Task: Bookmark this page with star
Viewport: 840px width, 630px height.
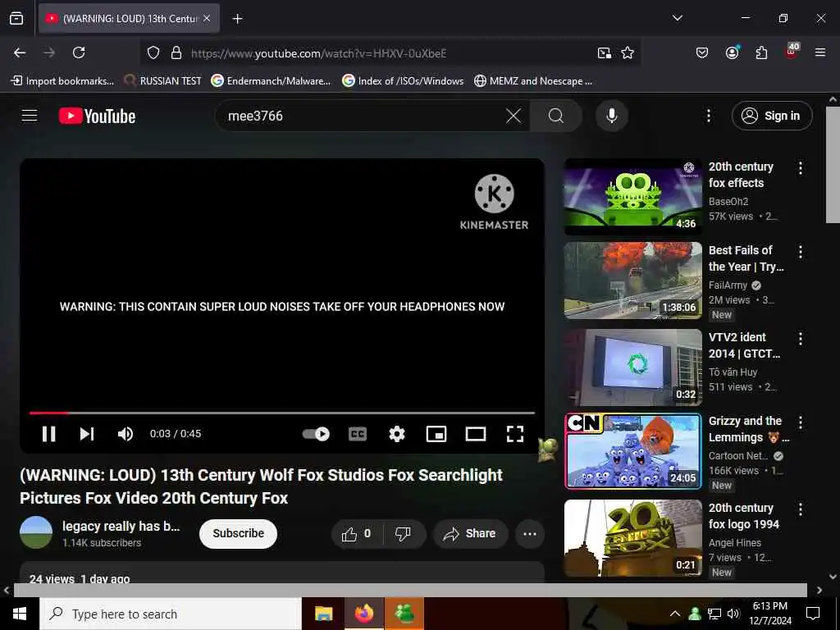Action: (628, 52)
